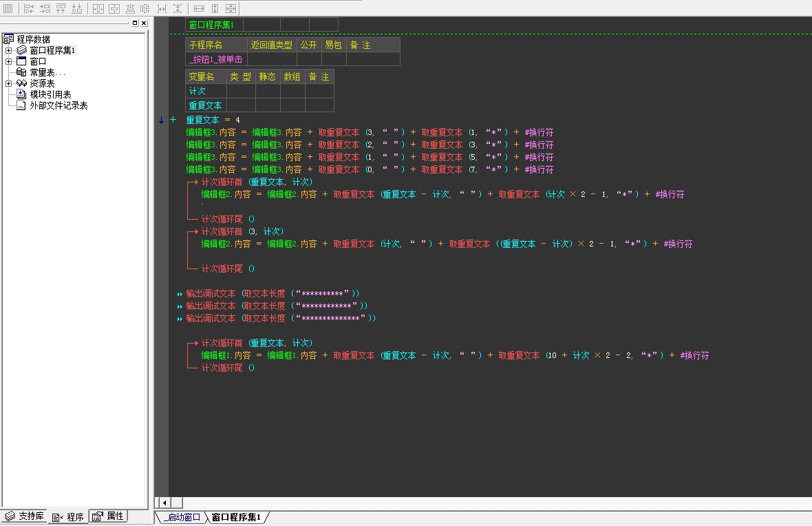Click the 窗口 window icon in tree

pyautogui.click(x=21, y=61)
